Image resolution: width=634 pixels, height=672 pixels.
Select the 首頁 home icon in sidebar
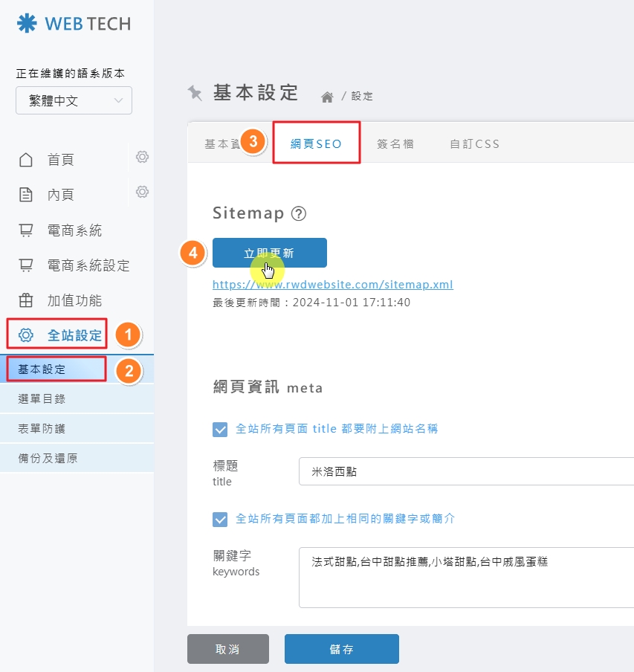26,159
